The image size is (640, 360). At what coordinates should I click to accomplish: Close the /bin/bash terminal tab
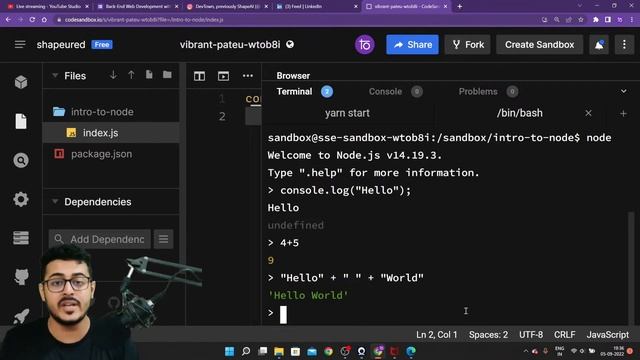point(588,113)
